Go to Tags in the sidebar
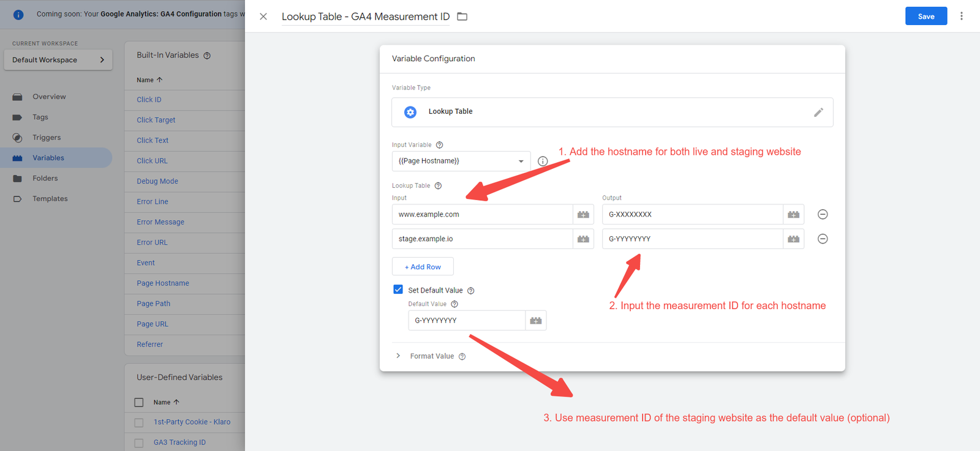 [x=40, y=117]
